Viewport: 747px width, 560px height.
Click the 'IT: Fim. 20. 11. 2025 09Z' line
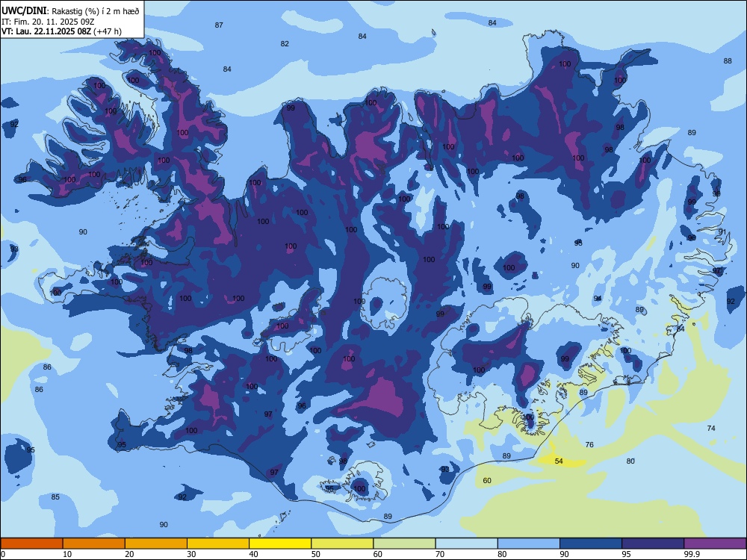[47, 22]
